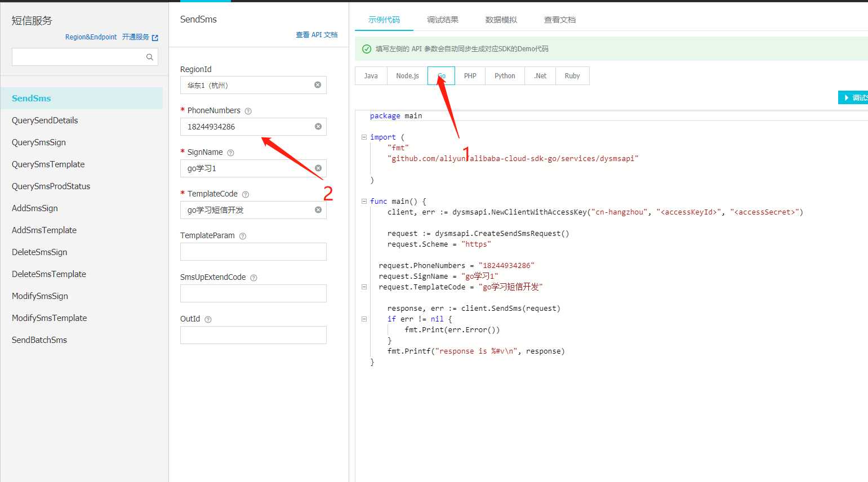The width and height of the screenshot is (868, 482).
Task: Click the blue 调试 debug button
Action: [x=853, y=97]
